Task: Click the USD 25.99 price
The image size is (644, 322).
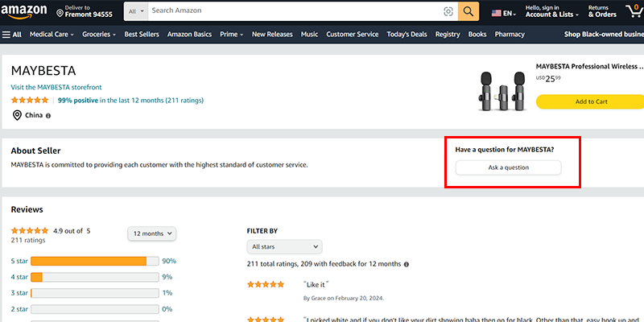Action: coord(548,79)
